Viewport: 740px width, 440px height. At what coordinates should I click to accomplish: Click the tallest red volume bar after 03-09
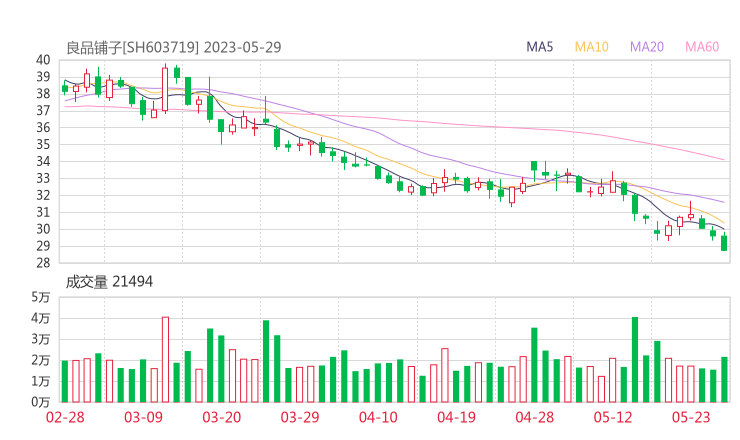coord(165,359)
